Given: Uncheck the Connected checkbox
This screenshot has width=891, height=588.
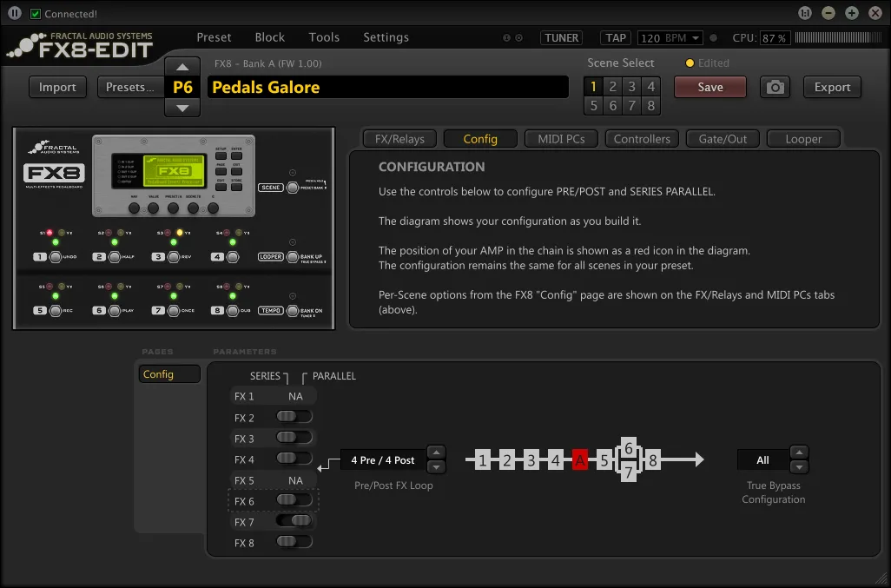Looking at the screenshot, I should click(36, 14).
